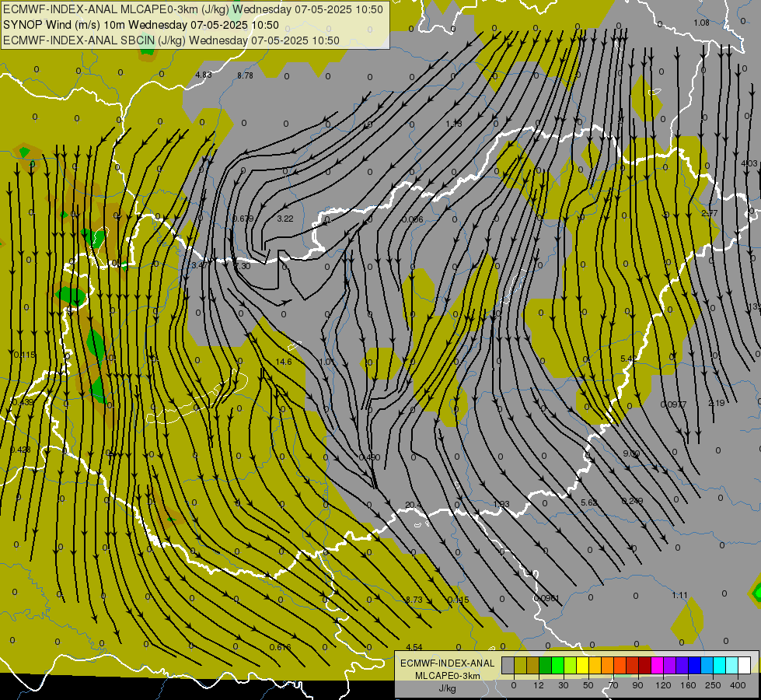Click the legend tick label 400
The image size is (761, 700).
point(738,685)
